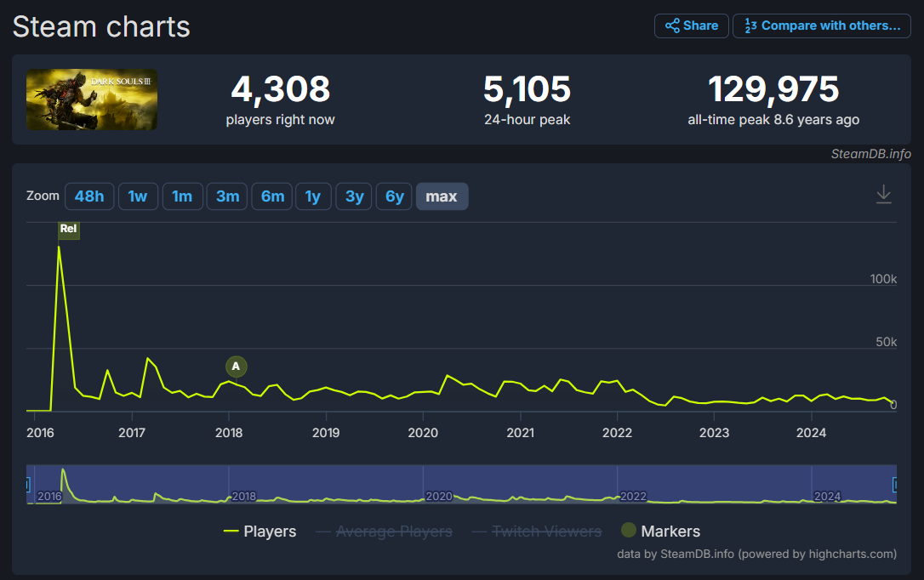Set zoom range to 1w
Viewport: 924px width, 580px height.
click(138, 196)
